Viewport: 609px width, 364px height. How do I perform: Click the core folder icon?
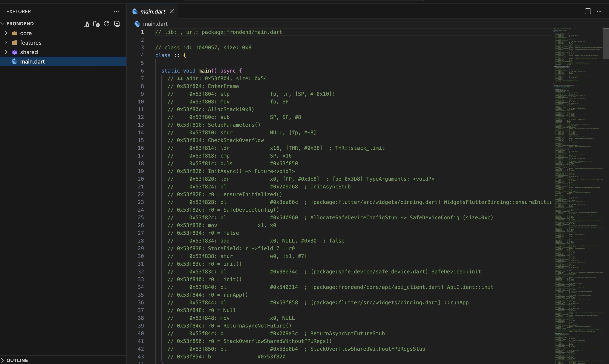14,33
